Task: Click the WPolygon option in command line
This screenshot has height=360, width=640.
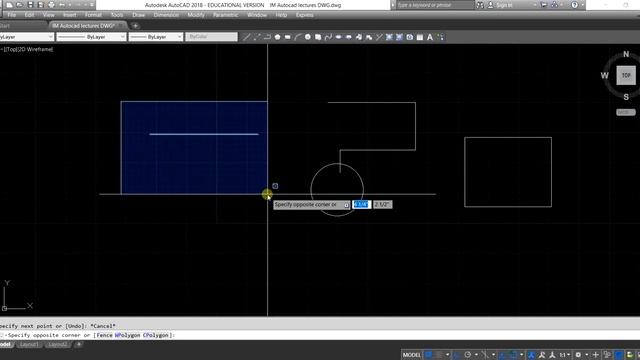Action: coord(127,335)
